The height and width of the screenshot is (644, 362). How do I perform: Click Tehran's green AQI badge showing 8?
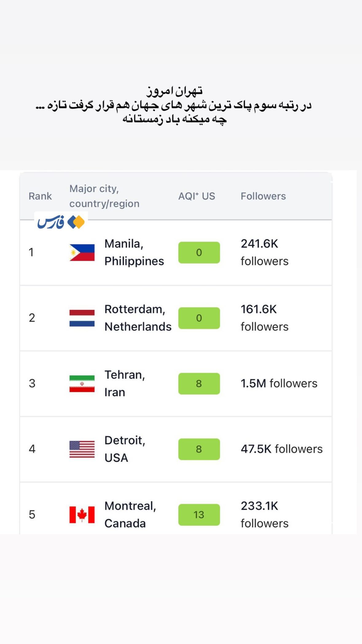point(199,383)
